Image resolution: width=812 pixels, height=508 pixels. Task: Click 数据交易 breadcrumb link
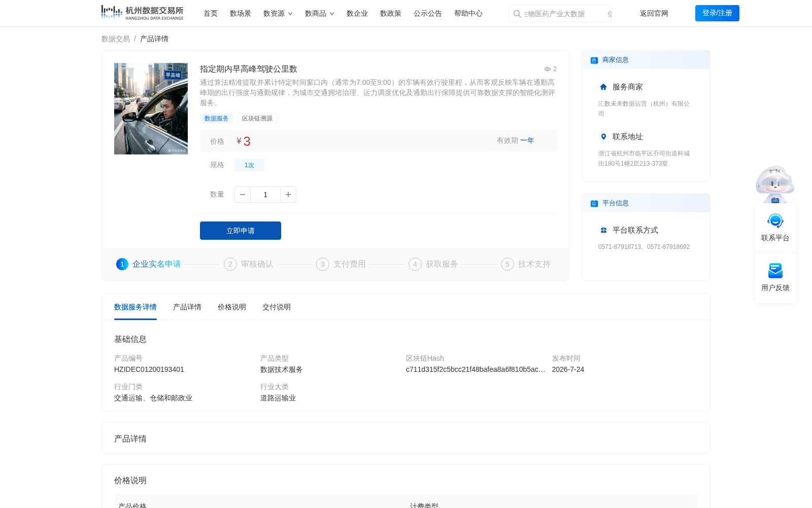click(116, 39)
